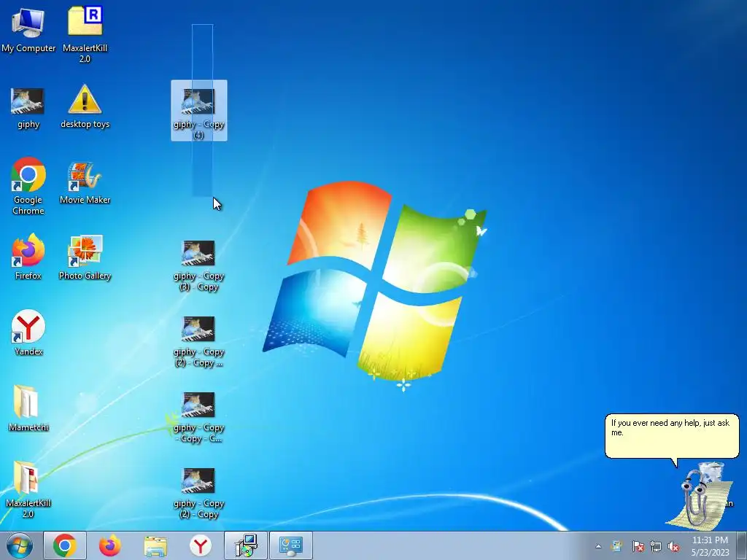Select the MaxalertKill 2.0 folder with R badge
The image size is (747, 560).
pyautogui.click(x=85, y=34)
